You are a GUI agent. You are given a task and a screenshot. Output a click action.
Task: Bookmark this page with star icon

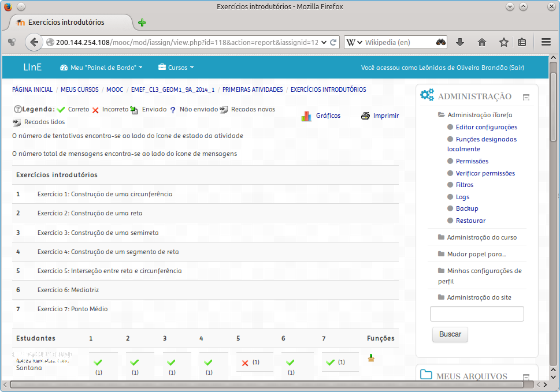coord(503,43)
